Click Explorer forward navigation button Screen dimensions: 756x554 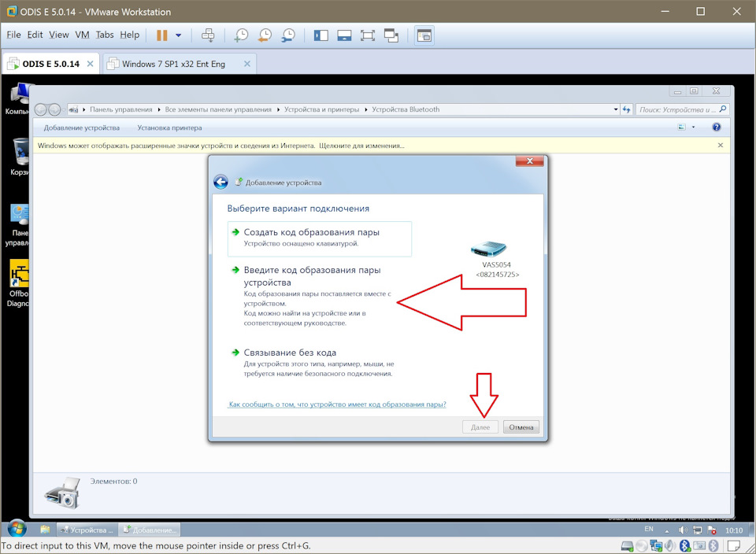click(x=54, y=110)
